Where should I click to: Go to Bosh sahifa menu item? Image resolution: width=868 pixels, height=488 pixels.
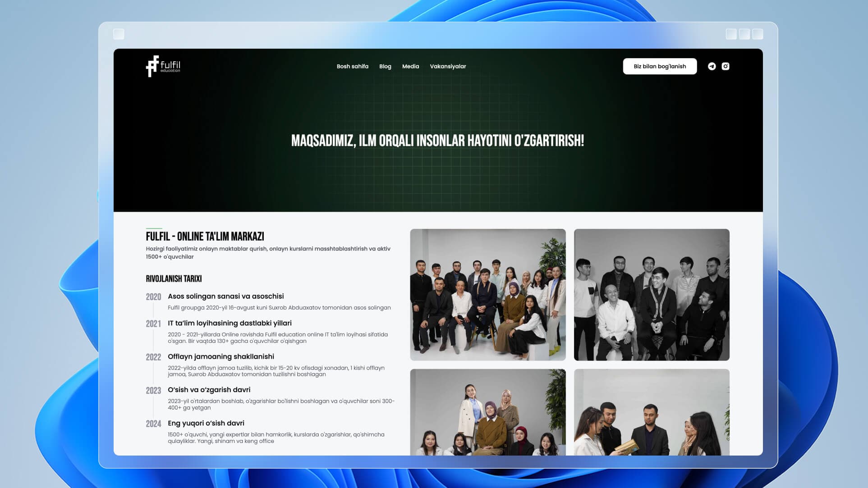point(352,66)
